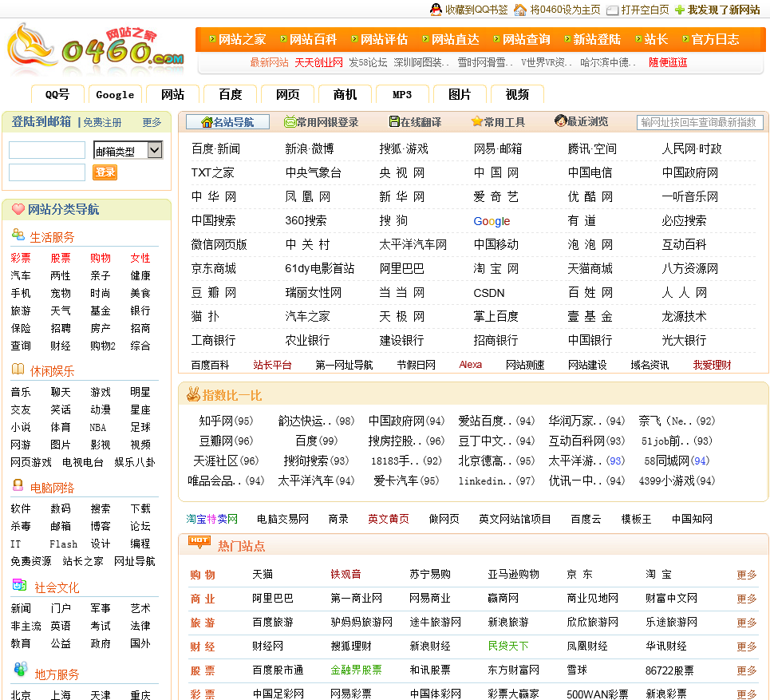Expand 更多 in the 购物 row
Screen dimensions: 770x700
tap(747, 575)
